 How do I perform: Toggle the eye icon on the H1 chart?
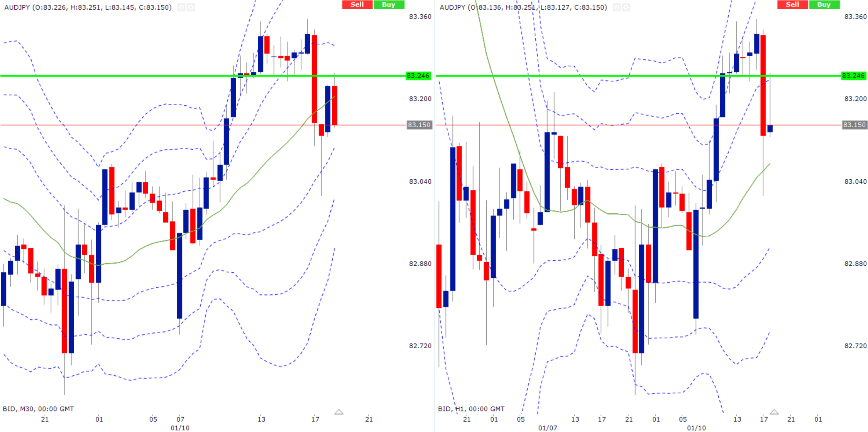[x=616, y=7]
